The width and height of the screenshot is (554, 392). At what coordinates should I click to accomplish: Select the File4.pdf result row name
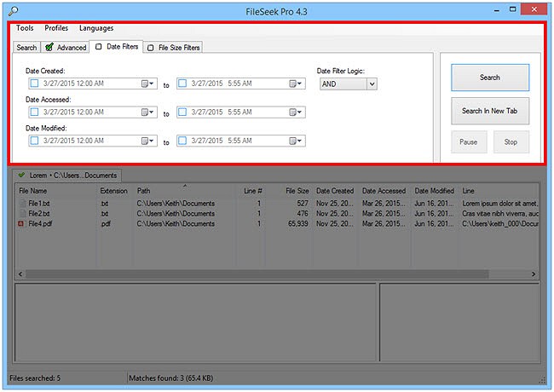click(40, 223)
